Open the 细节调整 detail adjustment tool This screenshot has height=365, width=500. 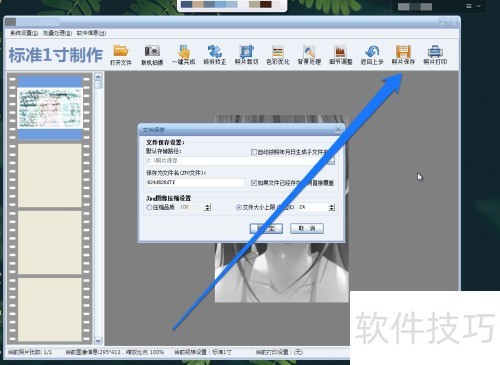(x=341, y=55)
